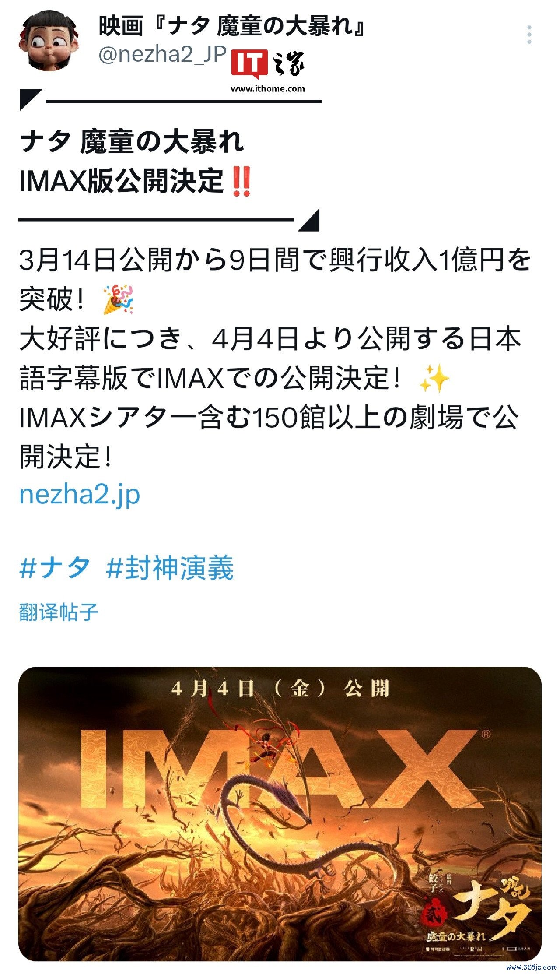Click the black triangle beside the top divider

coord(30,99)
